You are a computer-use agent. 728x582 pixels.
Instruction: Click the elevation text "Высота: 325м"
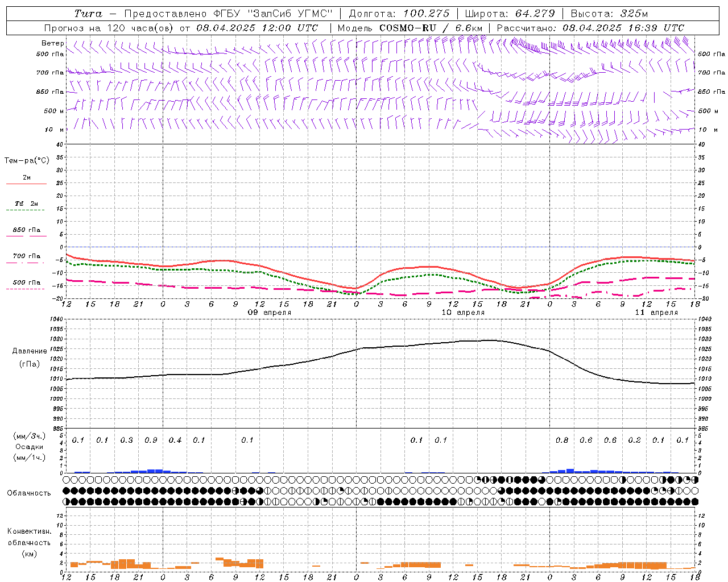coord(609,14)
